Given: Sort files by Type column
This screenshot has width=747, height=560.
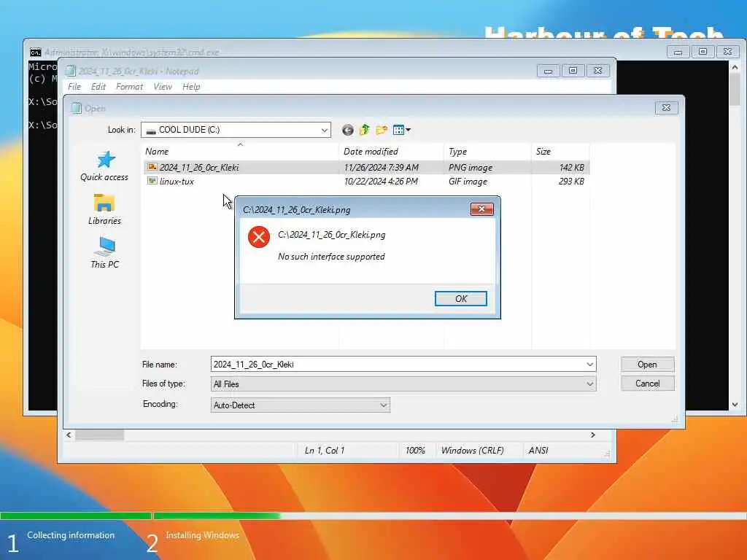Looking at the screenshot, I should point(487,152).
